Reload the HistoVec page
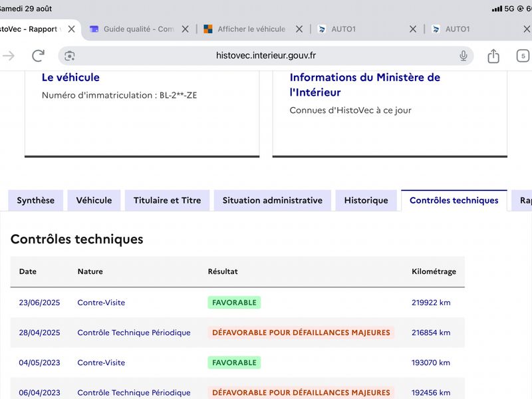This screenshot has height=399, width=532. click(39, 56)
